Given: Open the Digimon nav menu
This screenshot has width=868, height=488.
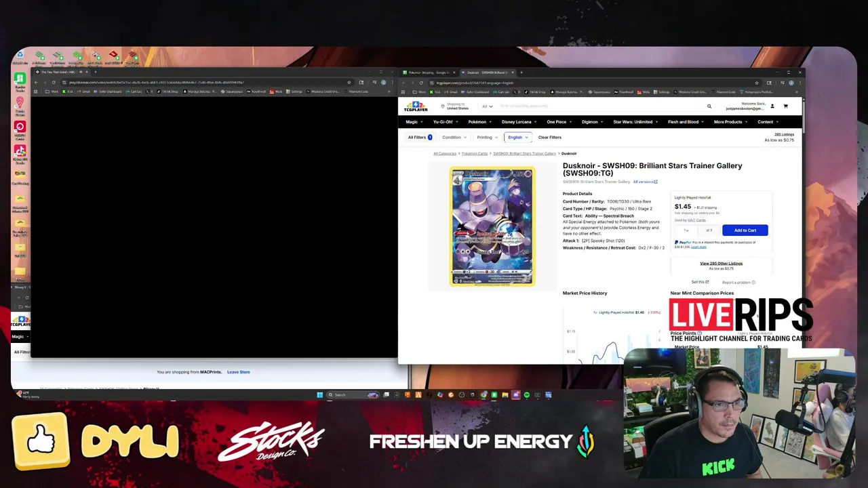Looking at the screenshot, I should coord(593,122).
